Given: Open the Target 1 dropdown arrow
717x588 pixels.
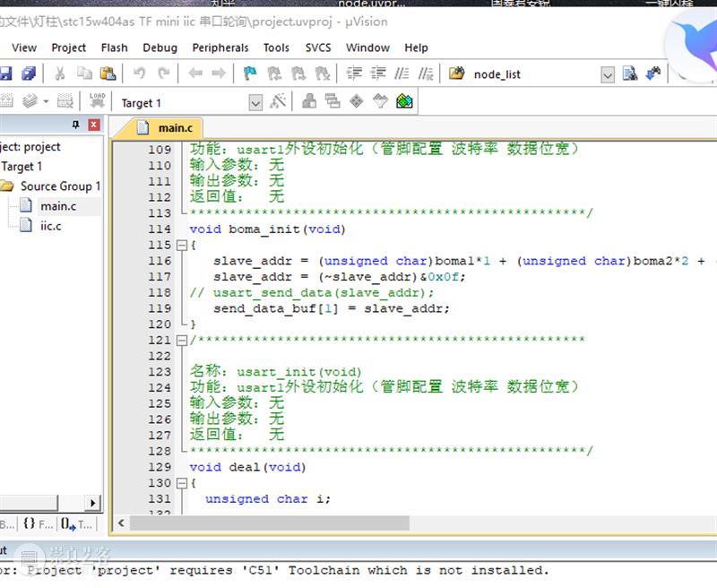Looking at the screenshot, I should 255,103.
